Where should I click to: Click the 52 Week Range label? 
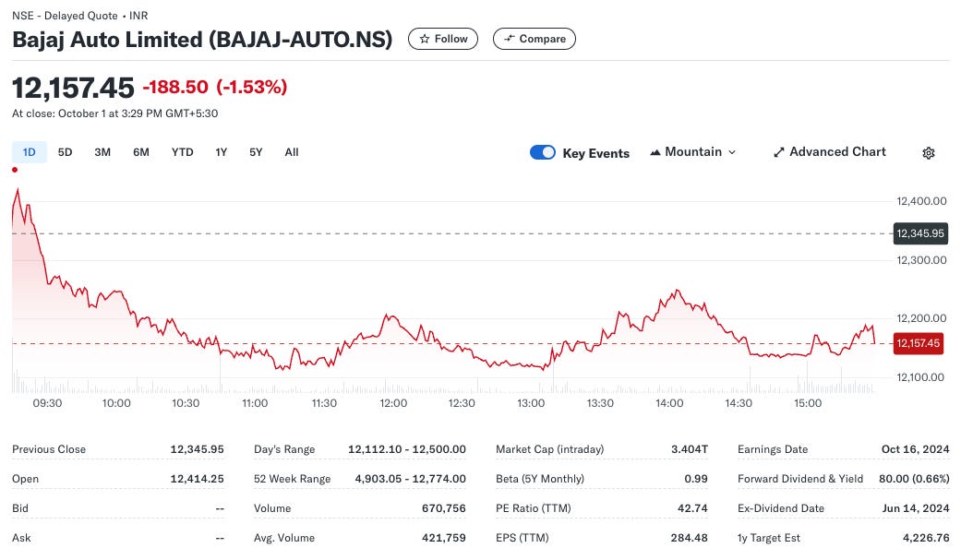pyautogui.click(x=293, y=479)
